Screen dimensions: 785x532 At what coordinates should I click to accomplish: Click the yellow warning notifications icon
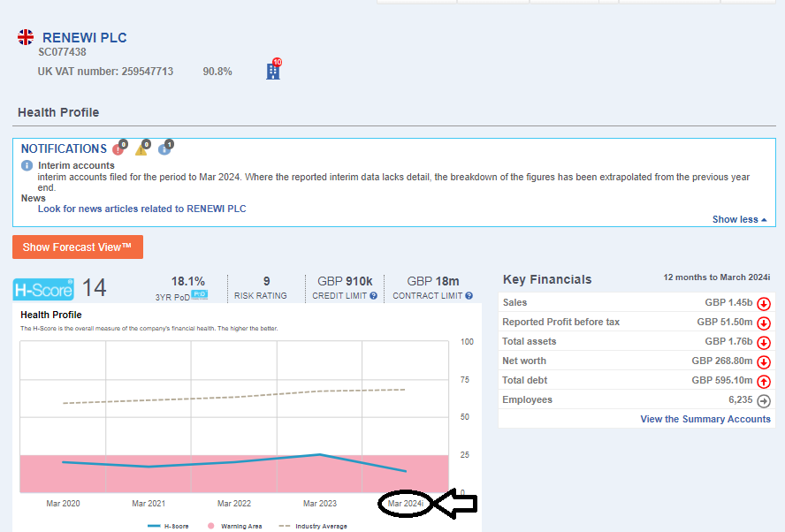coord(141,148)
